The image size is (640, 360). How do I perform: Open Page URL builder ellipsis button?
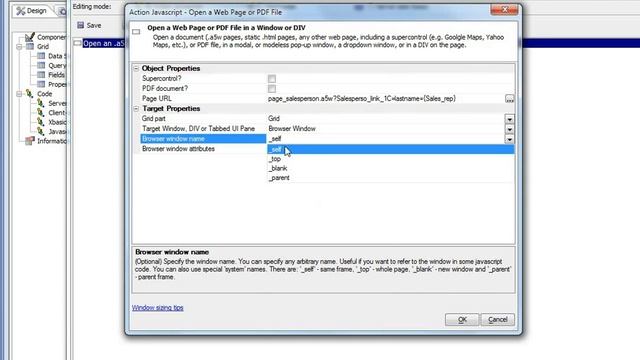(x=509, y=98)
